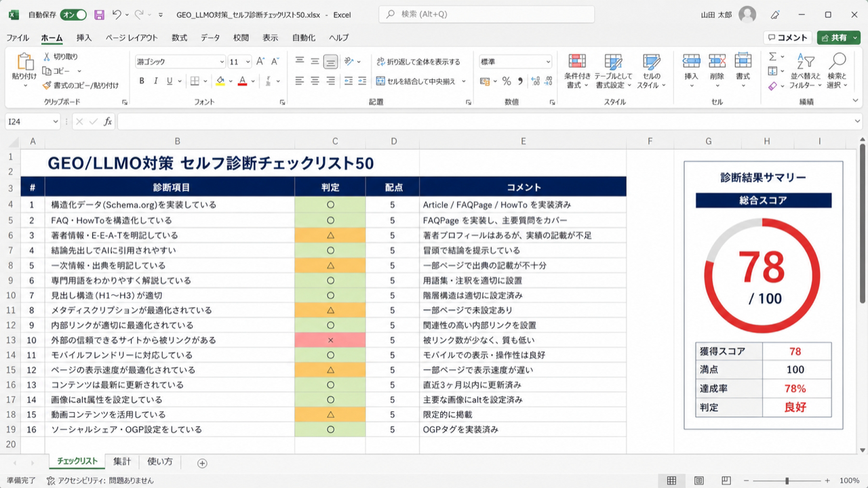Open Cell Styles gallery icon

pos(652,62)
